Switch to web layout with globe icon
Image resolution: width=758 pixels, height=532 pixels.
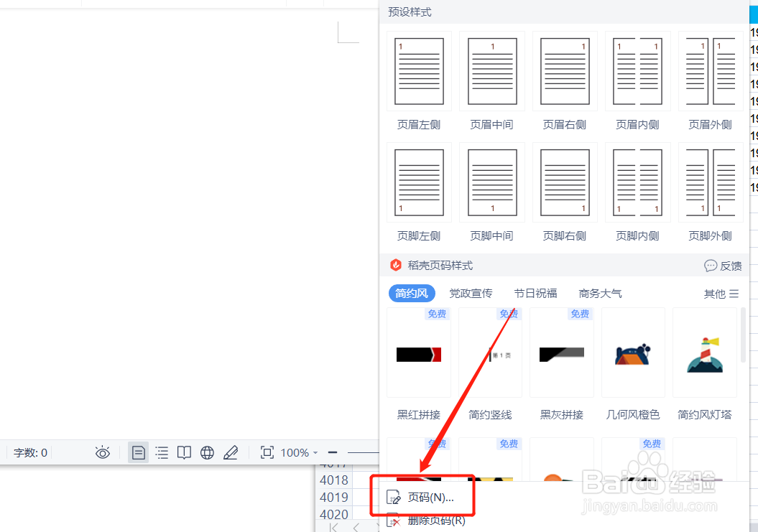coord(207,452)
